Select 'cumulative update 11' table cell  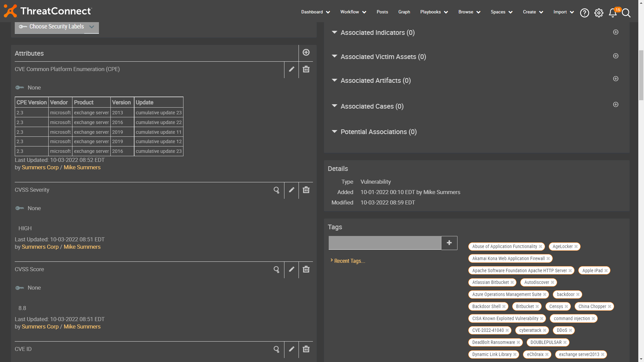point(159,132)
